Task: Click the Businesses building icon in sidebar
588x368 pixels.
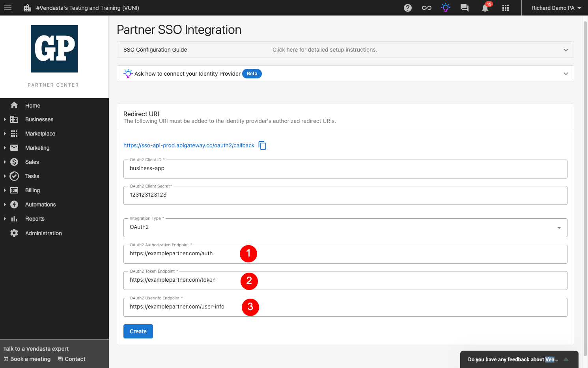Action: 14,119
